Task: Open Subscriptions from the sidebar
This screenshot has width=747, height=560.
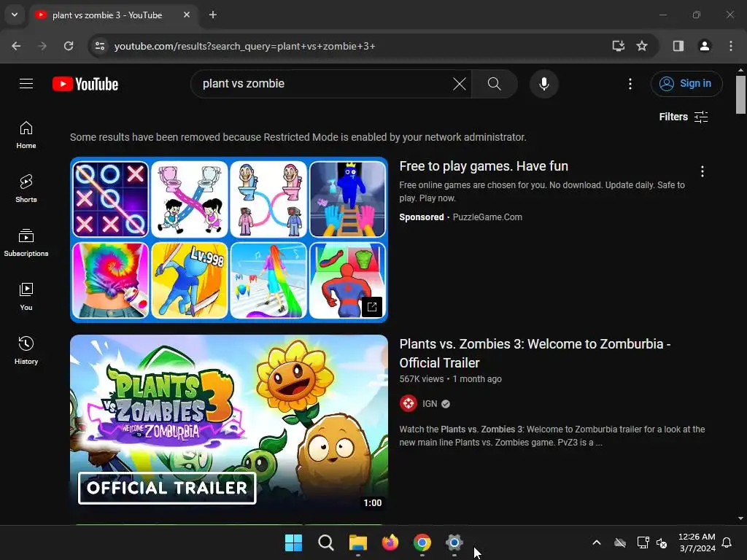Action: click(x=26, y=242)
